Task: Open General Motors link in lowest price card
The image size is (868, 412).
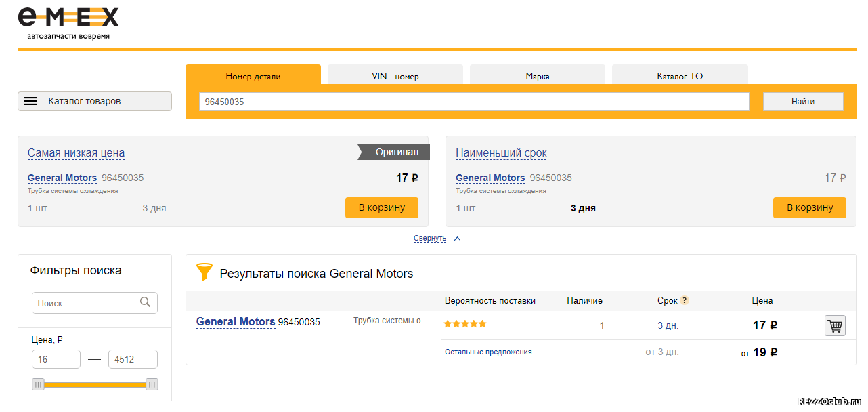Action: click(62, 178)
